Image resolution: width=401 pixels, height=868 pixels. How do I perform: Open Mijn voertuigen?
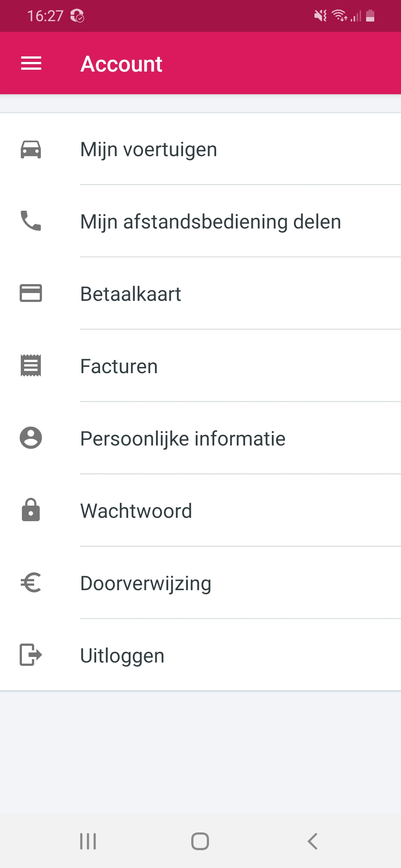pos(200,149)
